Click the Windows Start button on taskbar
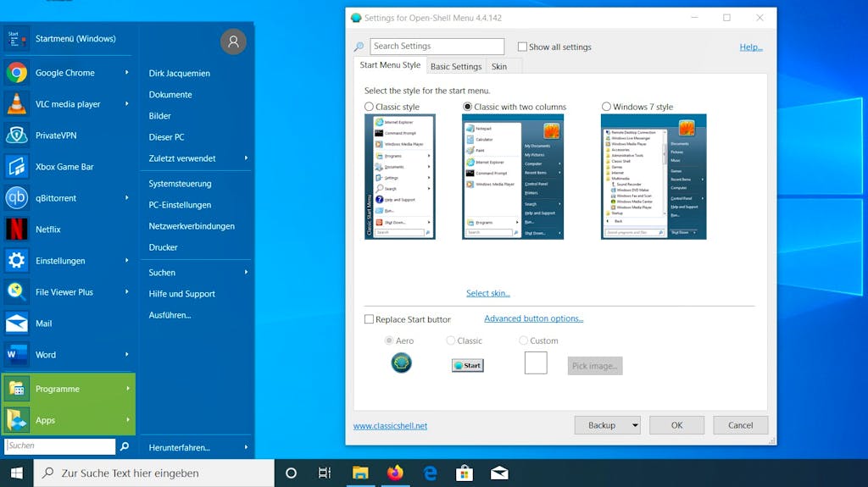The image size is (868, 487). [x=17, y=473]
